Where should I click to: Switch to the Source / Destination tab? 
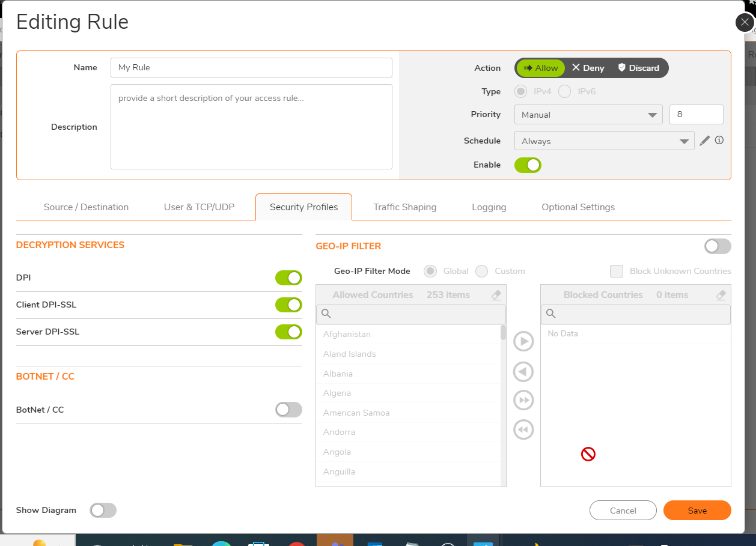click(86, 207)
